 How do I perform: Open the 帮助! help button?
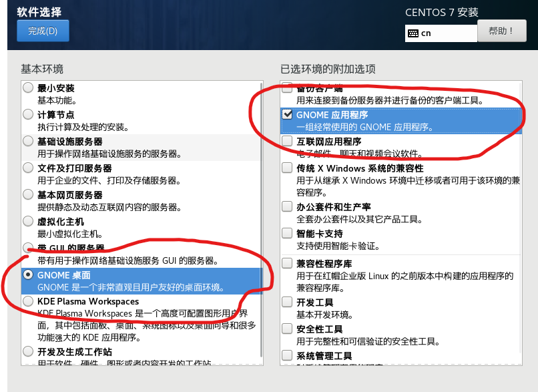(502, 31)
